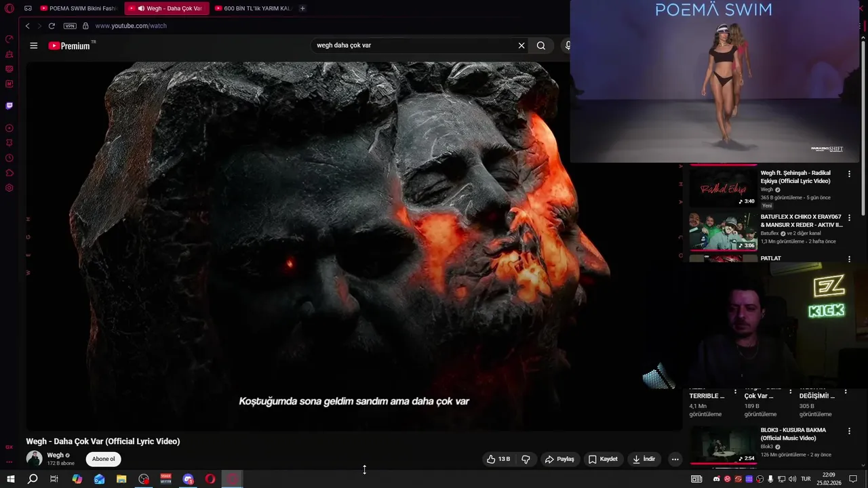This screenshot has height=488, width=868.
Task: Open Outlook from the taskbar
Action: click(x=99, y=479)
